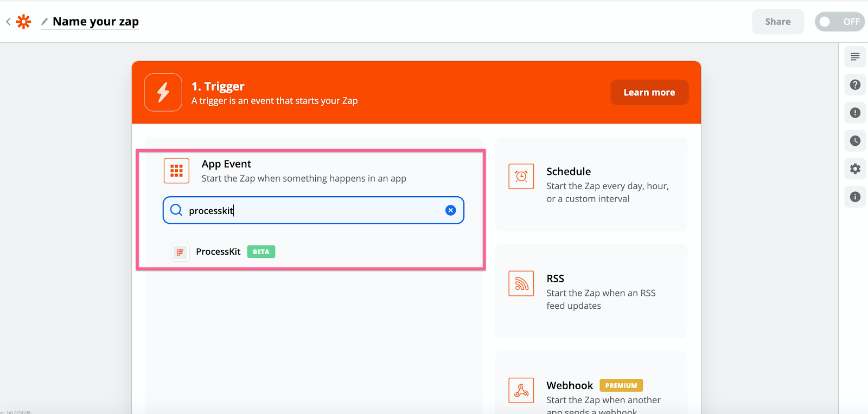Select the Webhook icon
Screen dimensions: 868x414
pyautogui.click(x=521, y=390)
